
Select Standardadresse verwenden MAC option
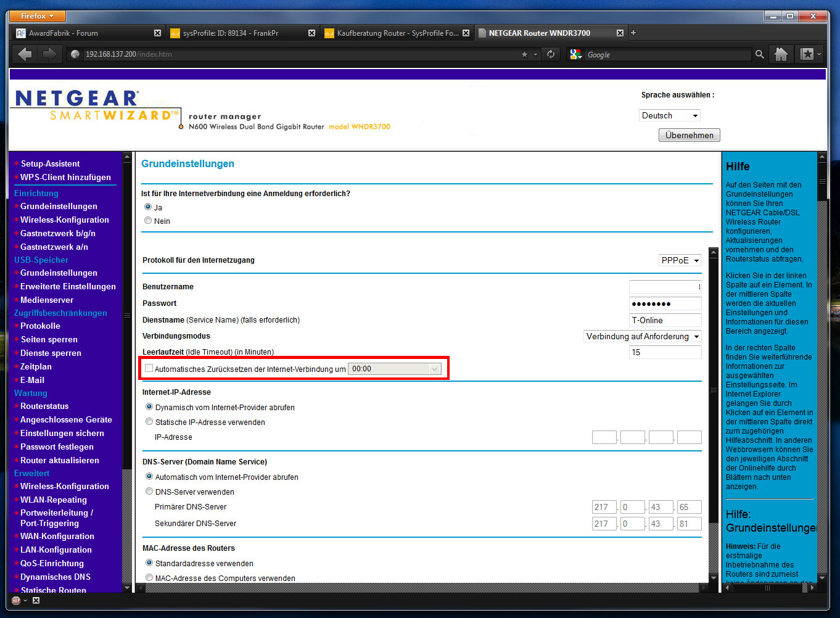(149, 562)
